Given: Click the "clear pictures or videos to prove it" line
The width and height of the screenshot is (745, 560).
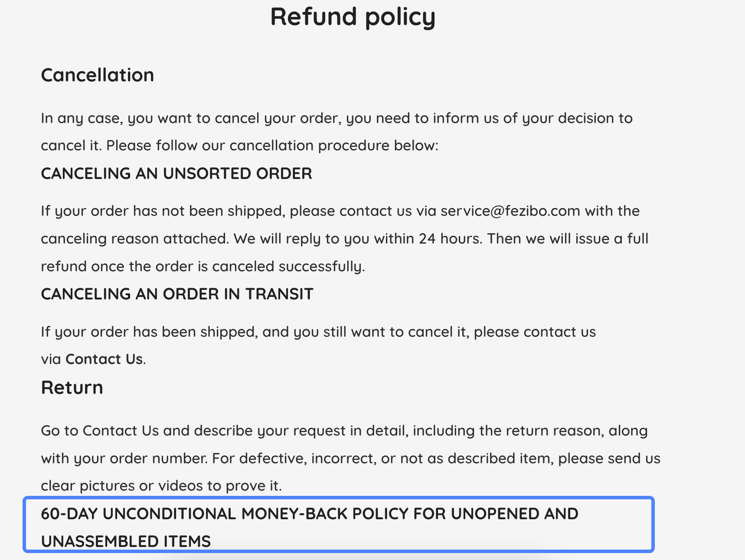Looking at the screenshot, I should pos(161,486).
